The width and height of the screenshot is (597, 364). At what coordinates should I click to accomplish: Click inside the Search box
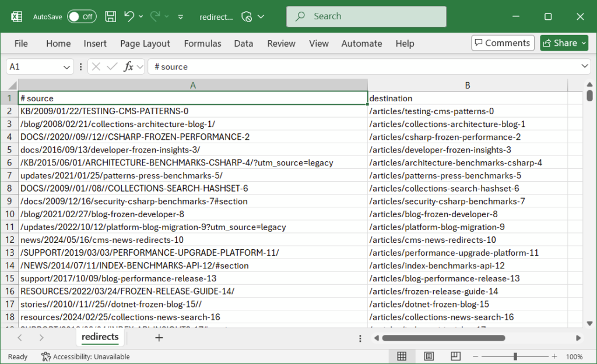tap(366, 16)
